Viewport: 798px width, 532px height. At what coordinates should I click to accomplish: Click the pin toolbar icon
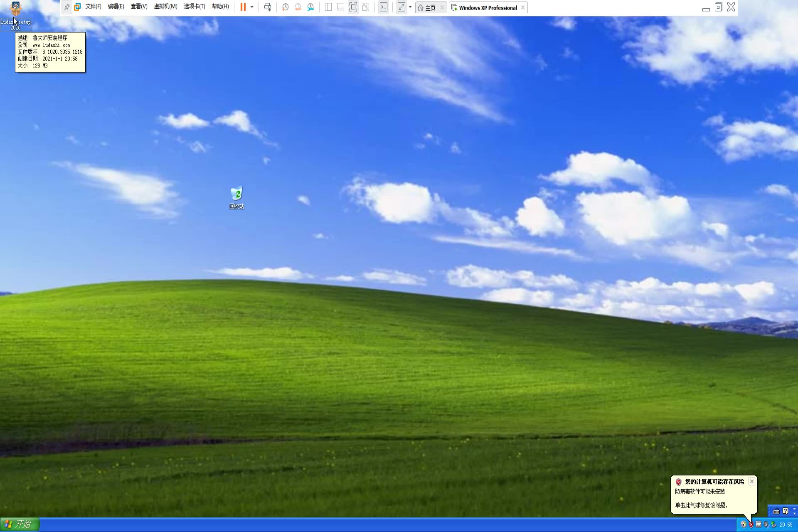pos(67,7)
